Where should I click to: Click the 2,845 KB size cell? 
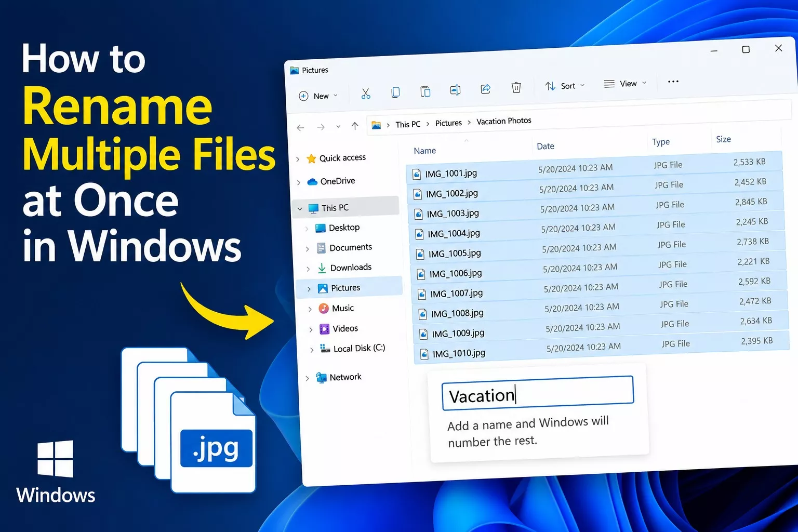[751, 202]
